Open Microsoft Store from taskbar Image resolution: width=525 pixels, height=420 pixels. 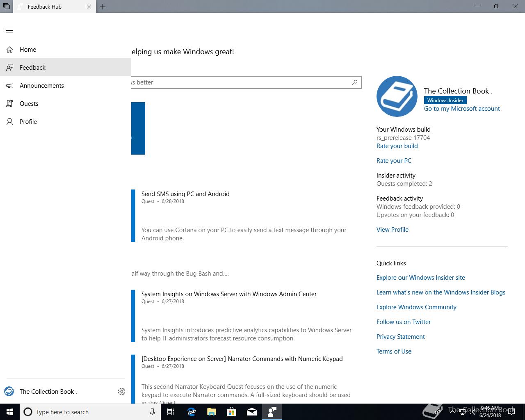232,412
